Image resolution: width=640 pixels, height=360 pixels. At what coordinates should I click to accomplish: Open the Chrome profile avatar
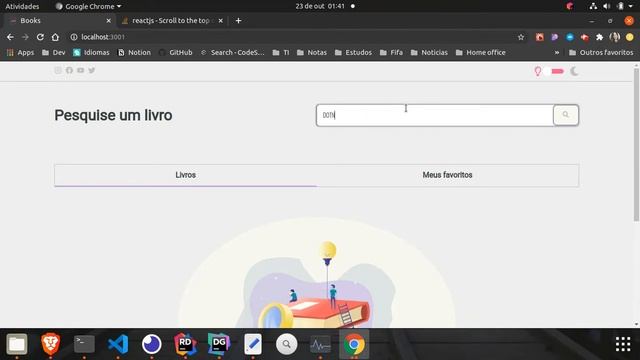click(x=615, y=37)
